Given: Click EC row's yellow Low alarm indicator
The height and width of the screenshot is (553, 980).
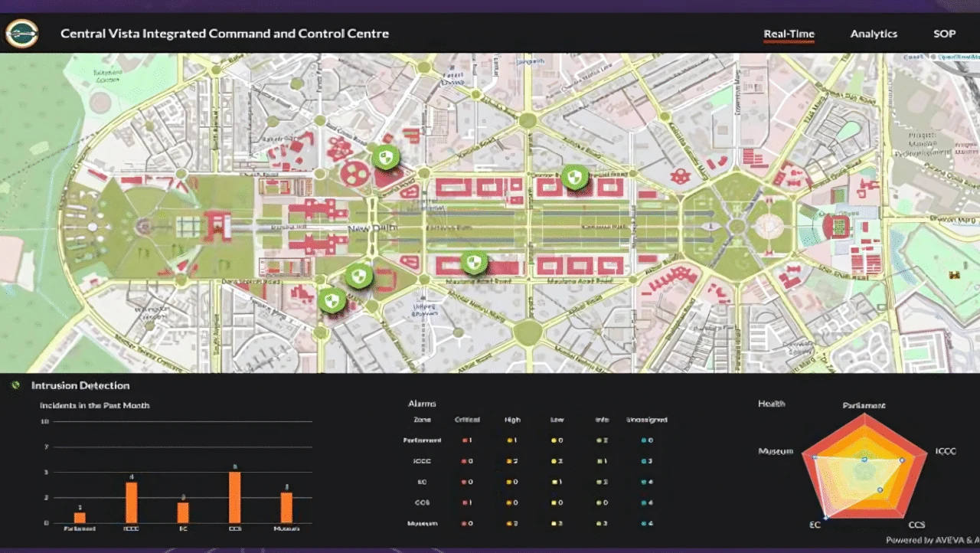Looking at the screenshot, I should 554,482.
